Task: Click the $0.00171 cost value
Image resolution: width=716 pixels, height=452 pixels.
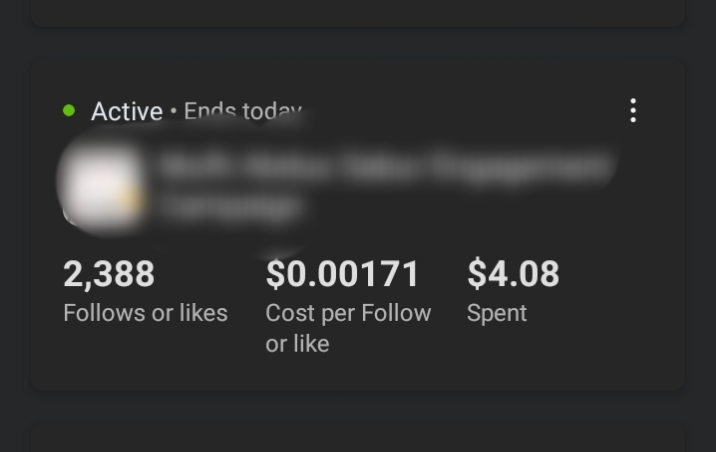Action: pos(342,273)
